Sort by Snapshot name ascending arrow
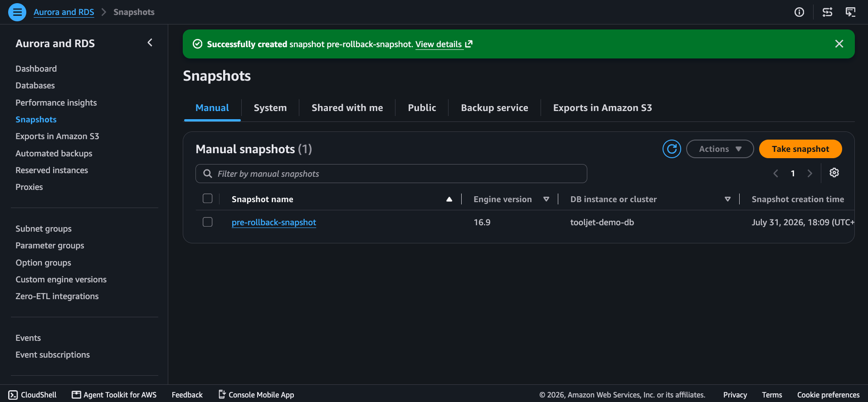868x402 pixels. 449,199
